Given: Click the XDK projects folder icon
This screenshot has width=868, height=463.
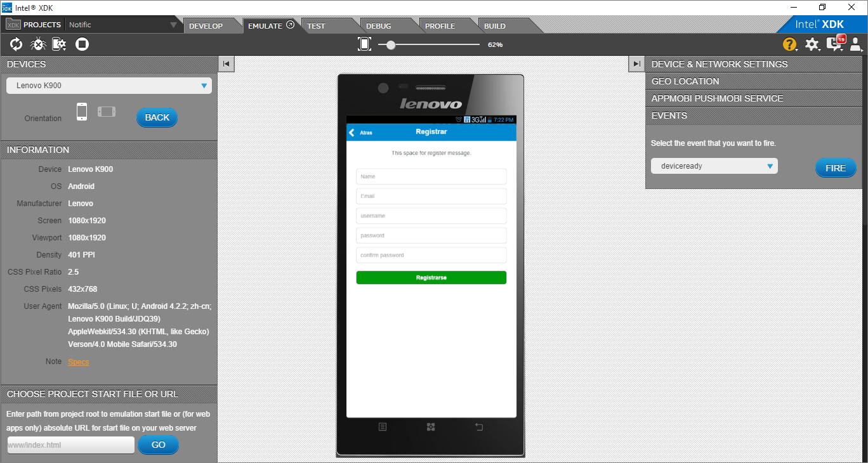Looking at the screenshot, I should (13, 25).
